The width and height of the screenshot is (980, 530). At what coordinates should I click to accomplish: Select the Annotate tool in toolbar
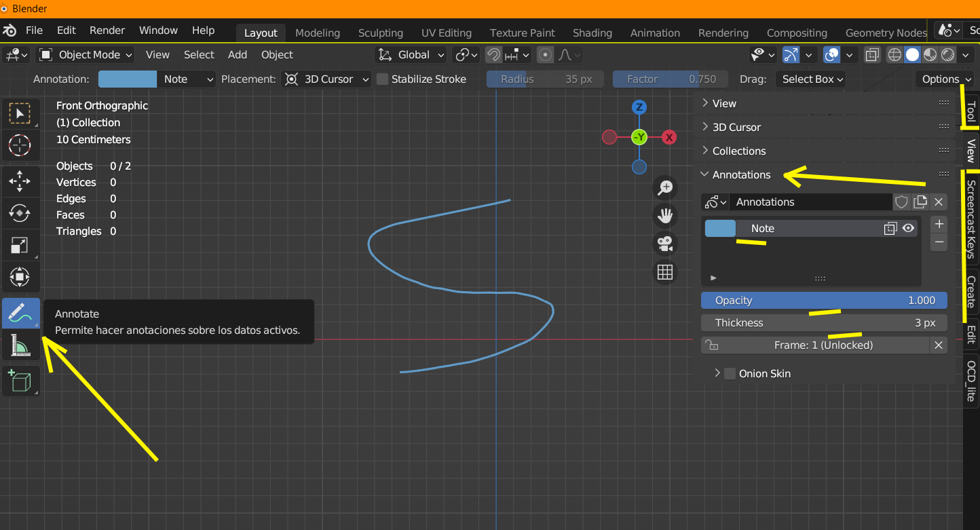20,314
